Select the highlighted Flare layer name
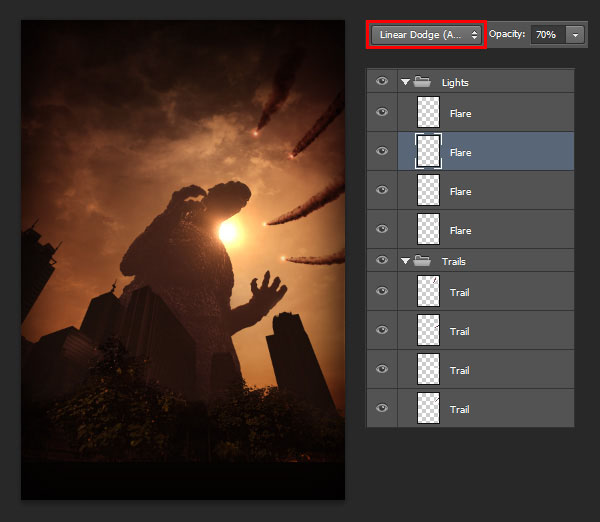Screen dimensions: 600x522 [461, 153]
